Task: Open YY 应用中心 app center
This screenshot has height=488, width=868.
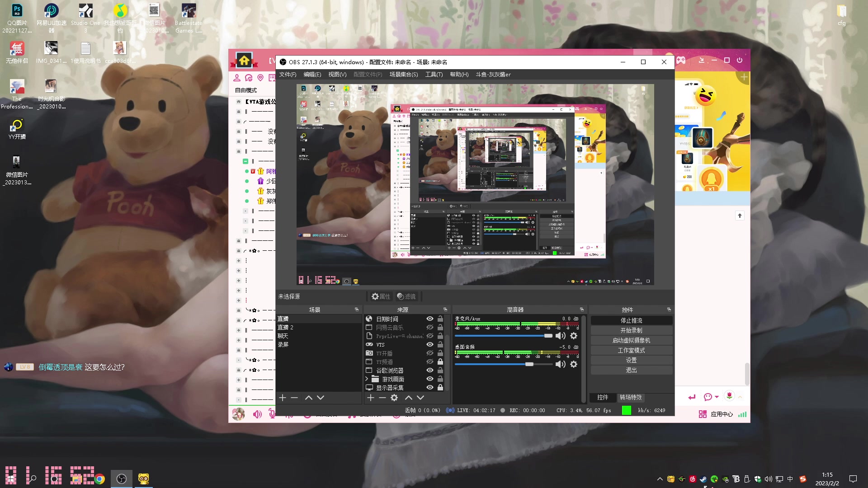Action: (716, 414)
